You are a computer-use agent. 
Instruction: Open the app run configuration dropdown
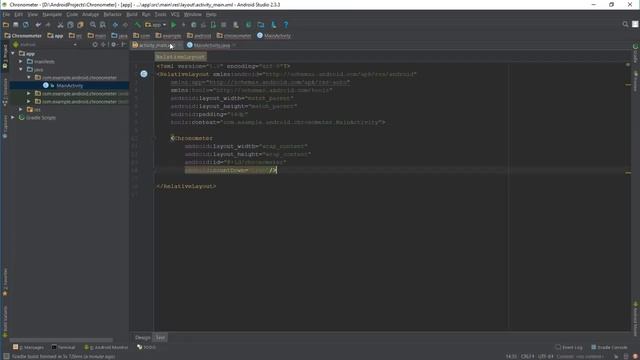point(156,25)
